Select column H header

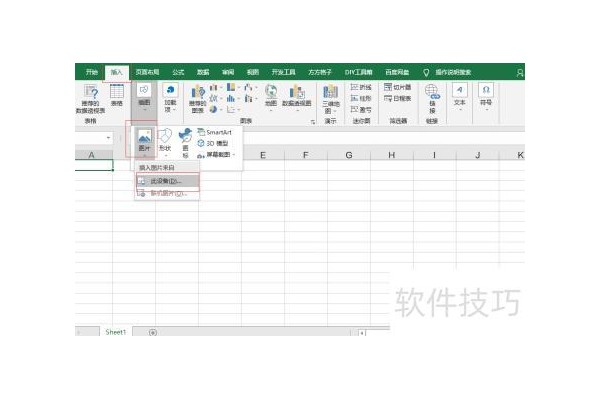(391, 155)
